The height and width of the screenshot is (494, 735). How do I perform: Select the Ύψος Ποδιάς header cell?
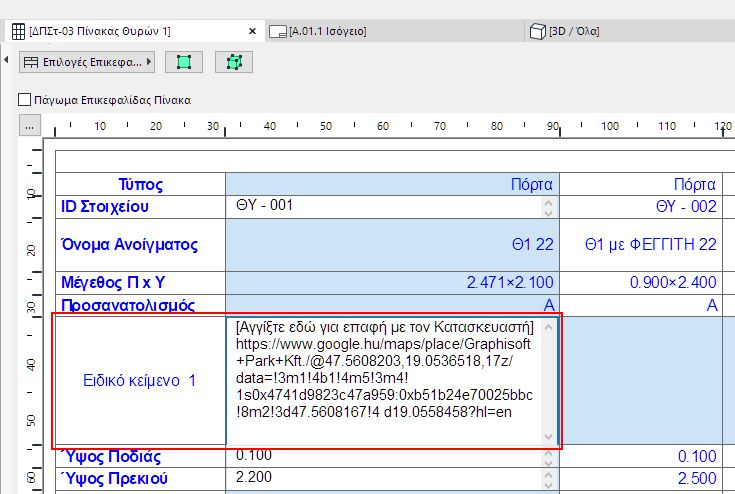(141, 456)
